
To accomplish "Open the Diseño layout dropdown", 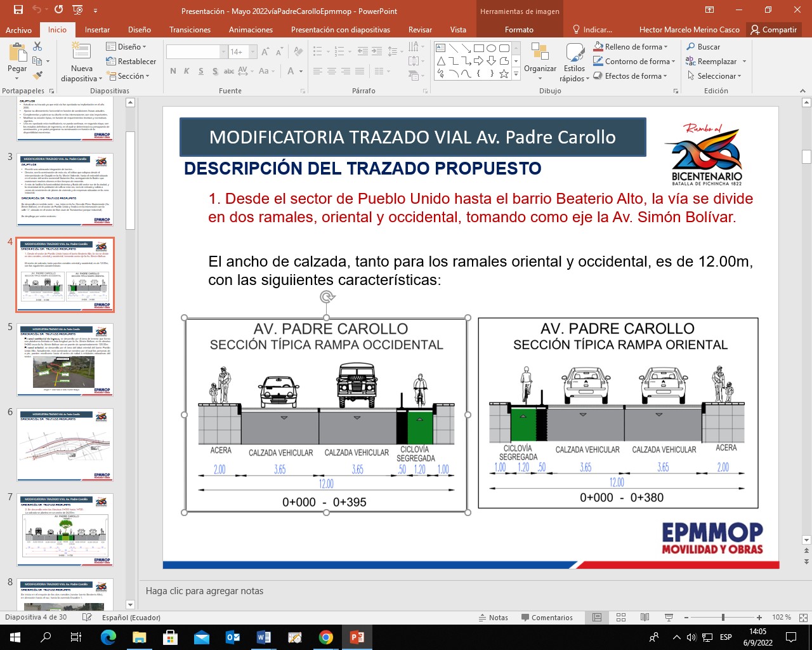I will click(x=126, y=47).
